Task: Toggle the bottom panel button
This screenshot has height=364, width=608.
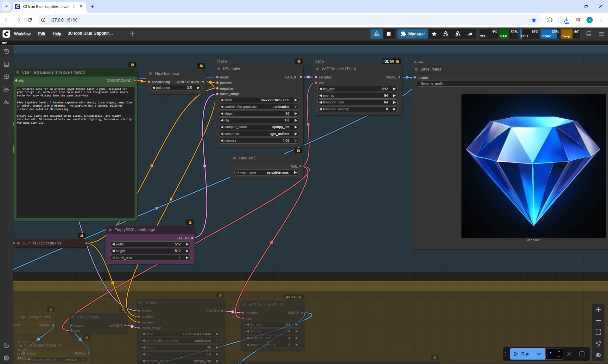Action: coord(589,34)
